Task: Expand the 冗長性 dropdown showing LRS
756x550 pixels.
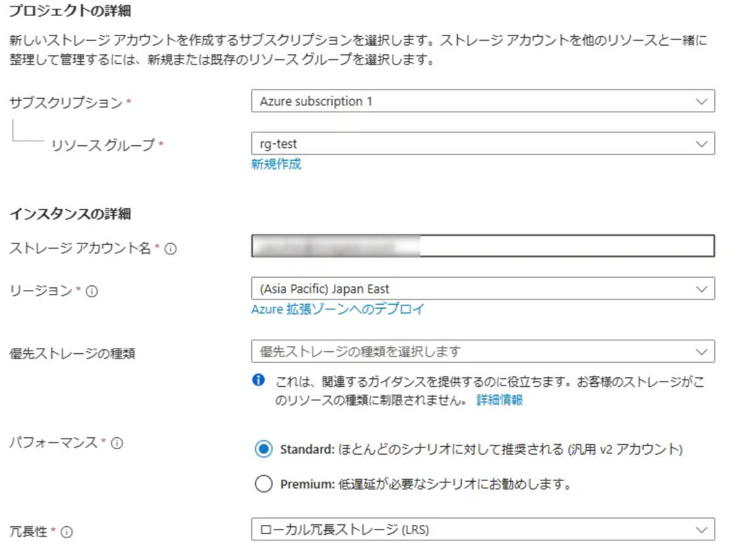Action: pos(482,530)
